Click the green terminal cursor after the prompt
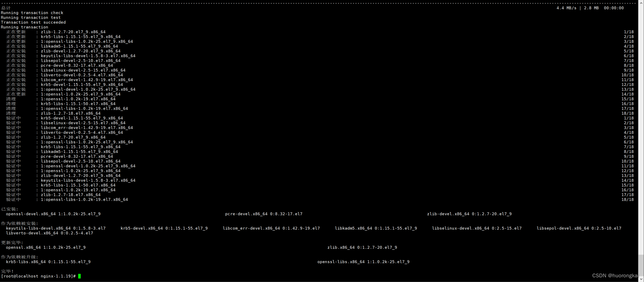 pos(79,276)
